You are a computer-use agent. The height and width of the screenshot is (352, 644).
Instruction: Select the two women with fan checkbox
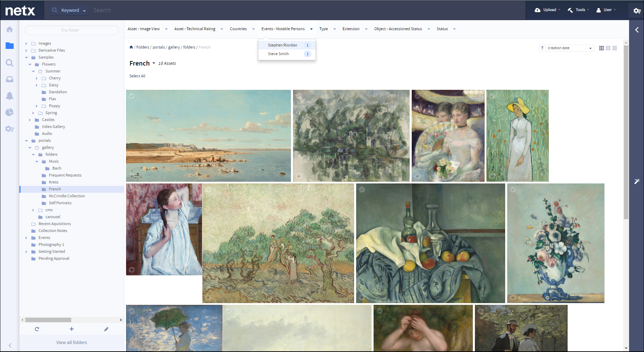417,96
